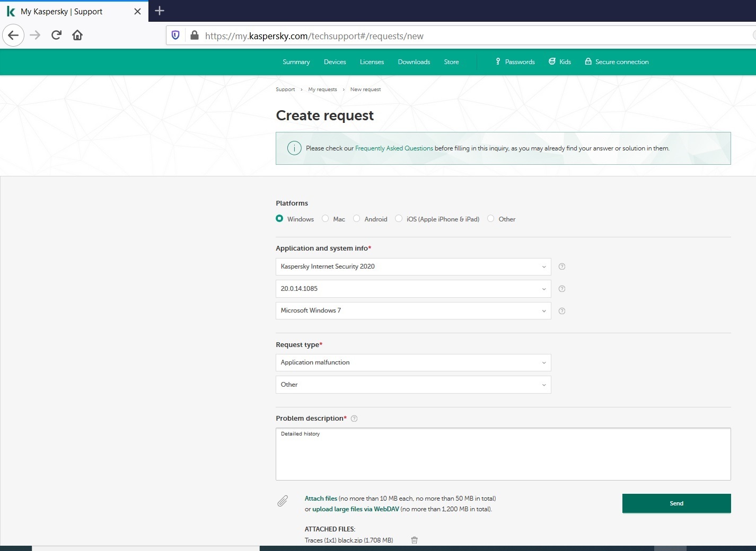Click the Traces (1x1) black.zip file name
This screenshot has width=756, height=551.
tap(349, 540)
